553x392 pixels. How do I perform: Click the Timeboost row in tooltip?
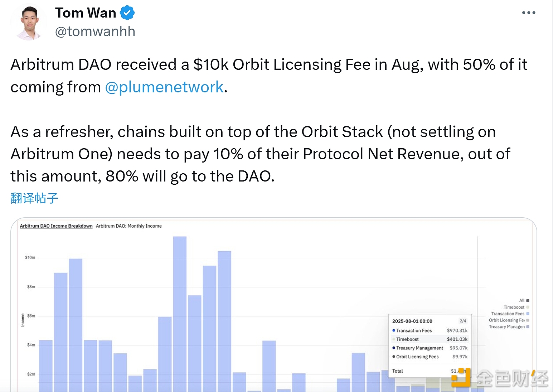(x=430, y=339)
